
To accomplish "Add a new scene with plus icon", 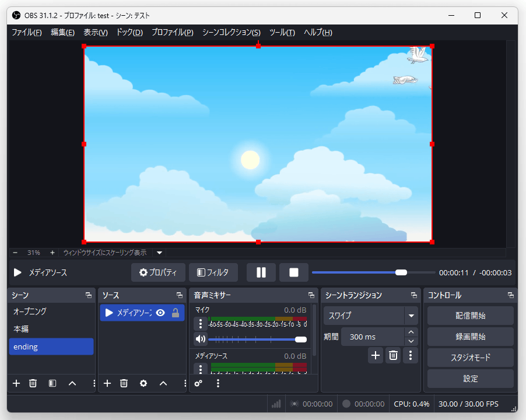I will pos(16,383).
